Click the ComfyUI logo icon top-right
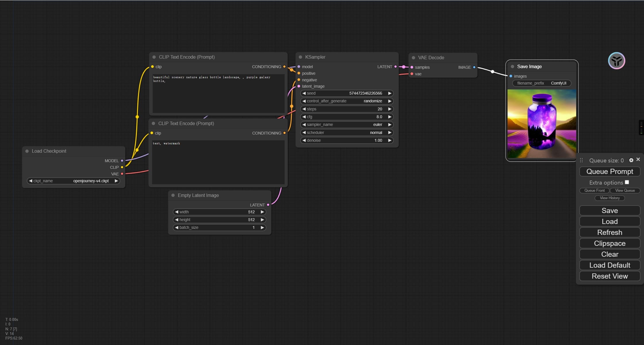This screenshot has height=345, width=644. pos(617,61)
